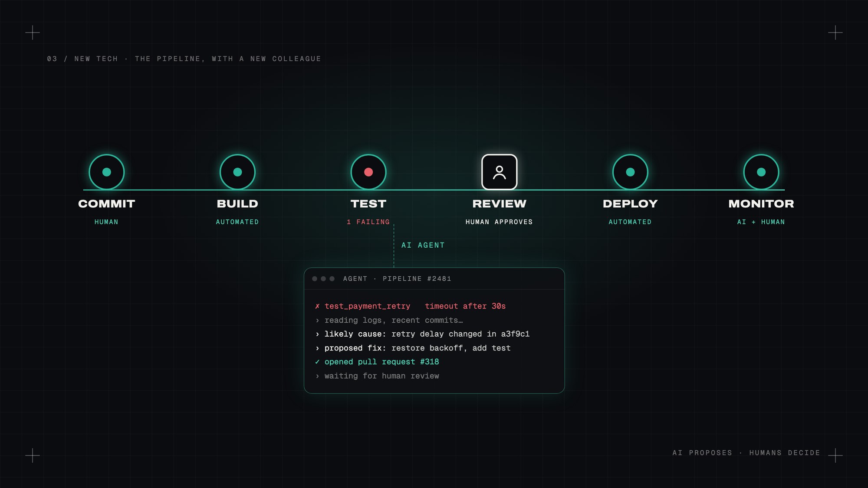This screenshot has height=488, width=868.
Task: Click the BUILD stage label
Action: click(237, 204)
